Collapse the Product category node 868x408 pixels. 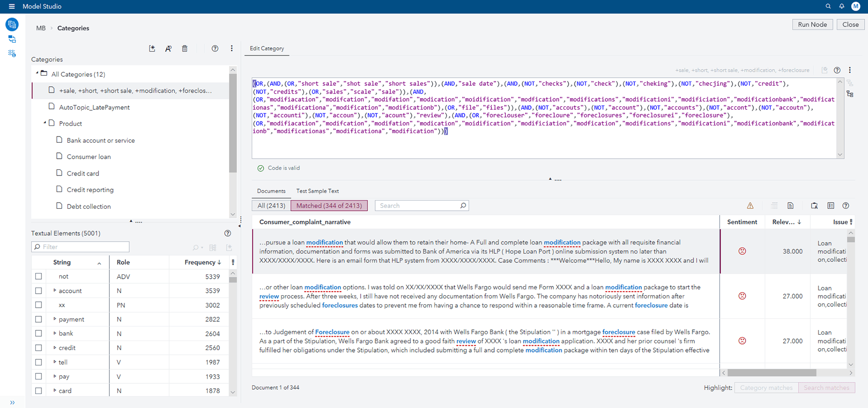[45, 122]
